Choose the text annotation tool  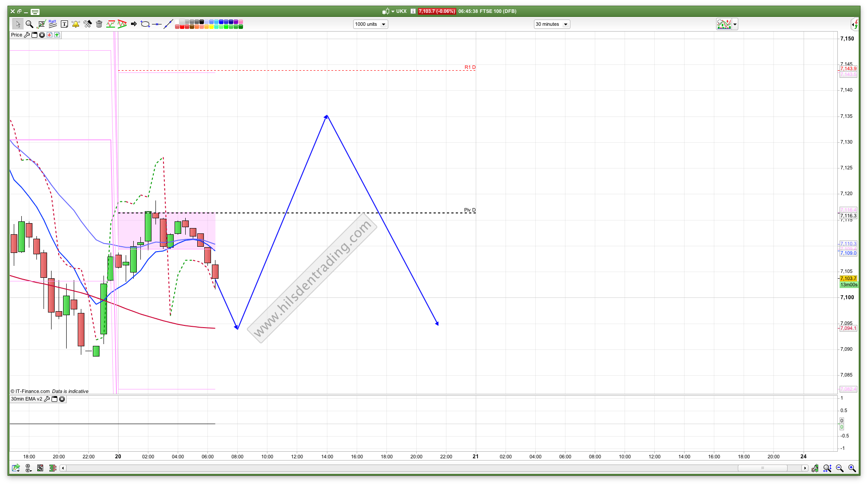64,24
